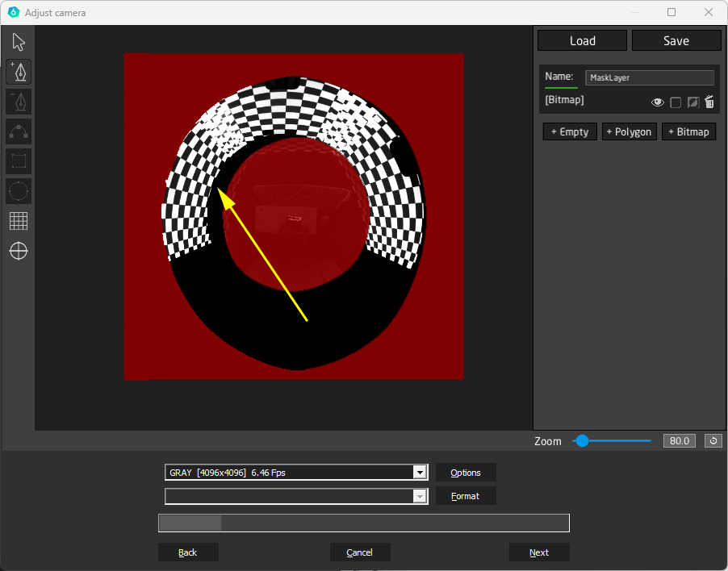This screenshot has height=571, width=728.
Task: Toggle MaskLayer visibility eye
Action: pos(658,102)
